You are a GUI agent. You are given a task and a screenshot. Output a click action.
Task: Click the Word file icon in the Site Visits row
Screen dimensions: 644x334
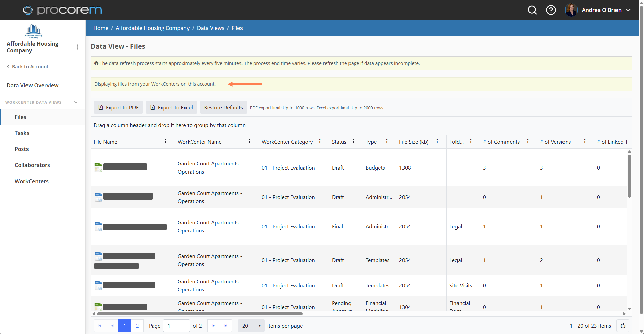tap(98, 285)
